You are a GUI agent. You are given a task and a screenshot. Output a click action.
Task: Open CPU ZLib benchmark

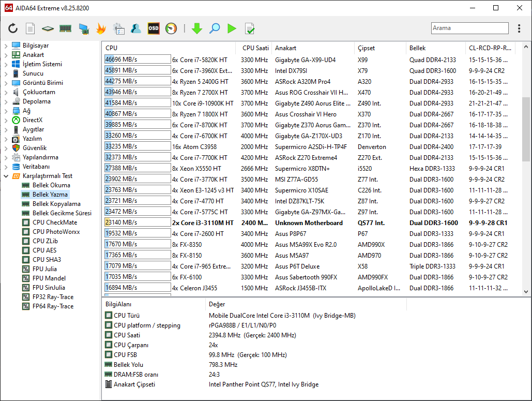coord(45,241)
